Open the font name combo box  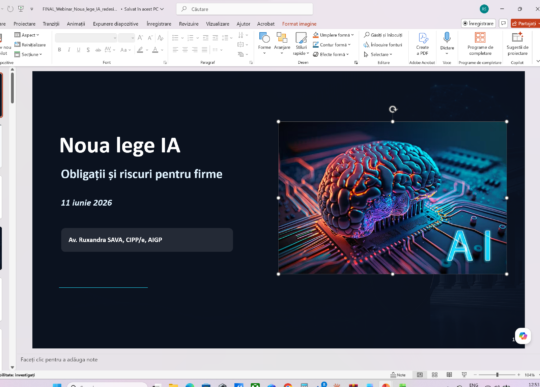86,38
